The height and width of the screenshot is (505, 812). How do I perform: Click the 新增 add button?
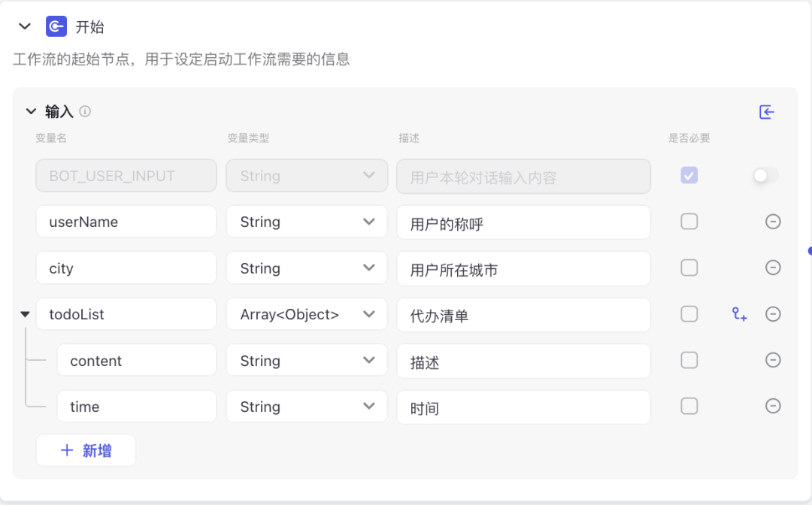tap(86, 451)
